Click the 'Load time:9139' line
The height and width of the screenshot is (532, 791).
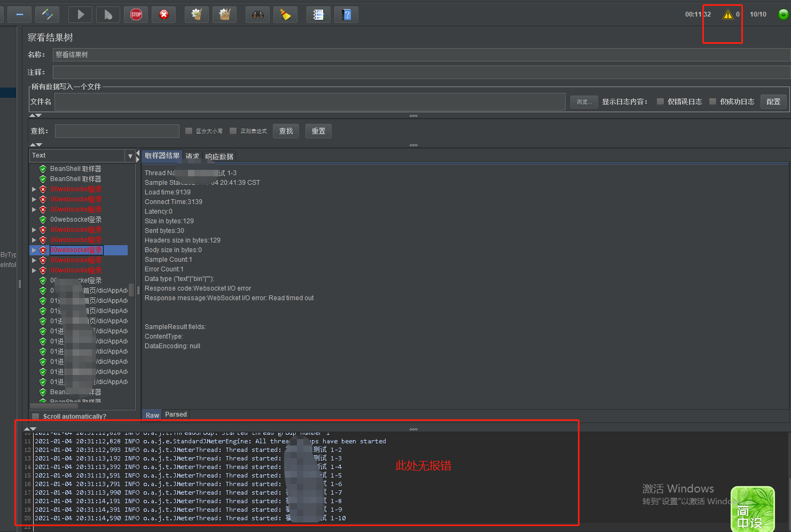tap(168, 192)
